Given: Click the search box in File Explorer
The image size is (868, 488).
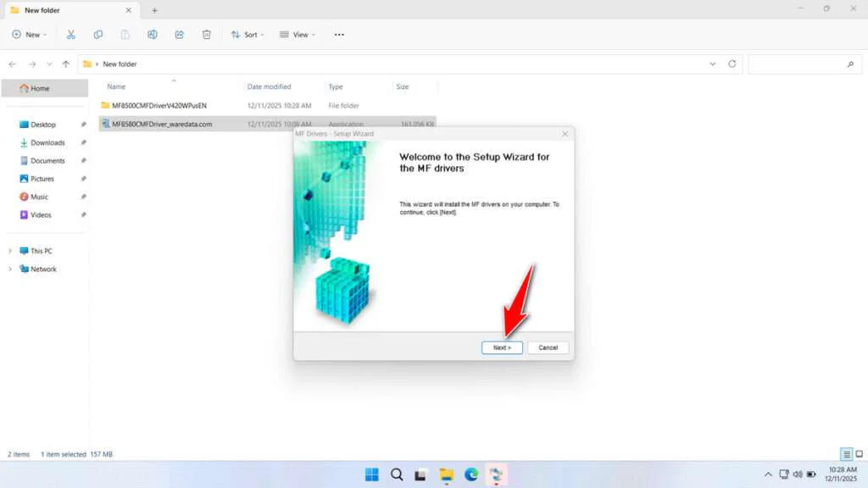Looking at the screenshot, I should click(801, 64).
